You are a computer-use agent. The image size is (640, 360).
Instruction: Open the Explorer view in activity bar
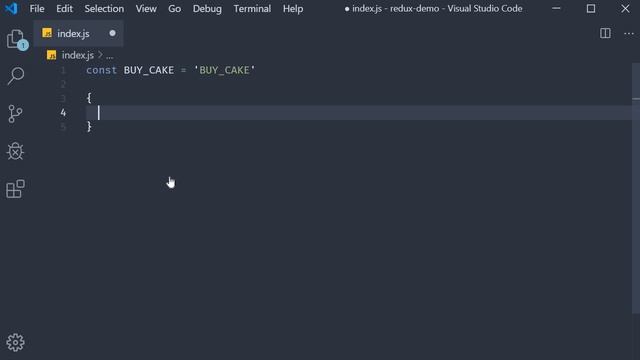coord(16,39)
